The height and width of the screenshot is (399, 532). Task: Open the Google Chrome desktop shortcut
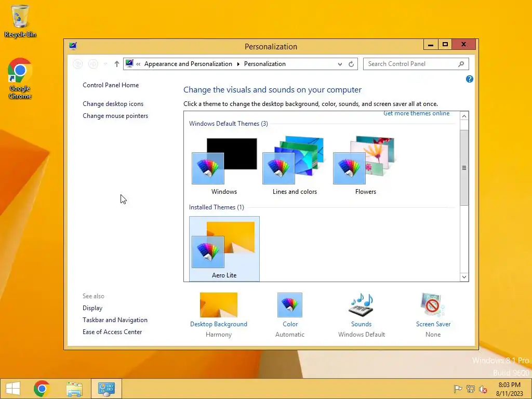tap(20, 79)
